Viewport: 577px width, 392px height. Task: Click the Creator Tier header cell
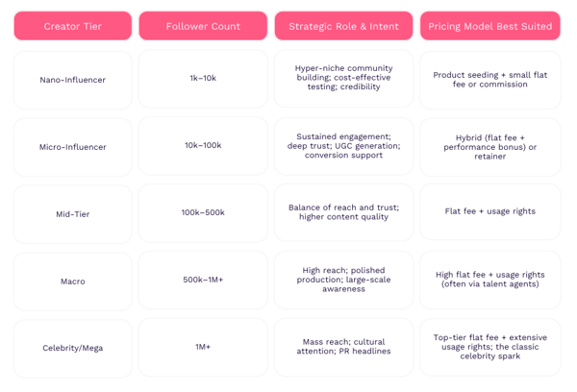coord(73,26)
